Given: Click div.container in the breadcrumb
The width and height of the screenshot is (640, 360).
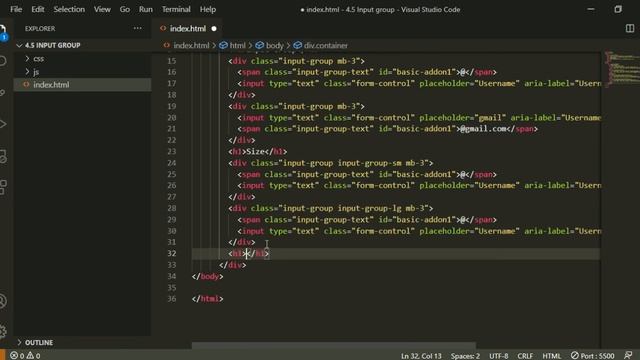Looking at the screenshot, I should pos(326,45).
